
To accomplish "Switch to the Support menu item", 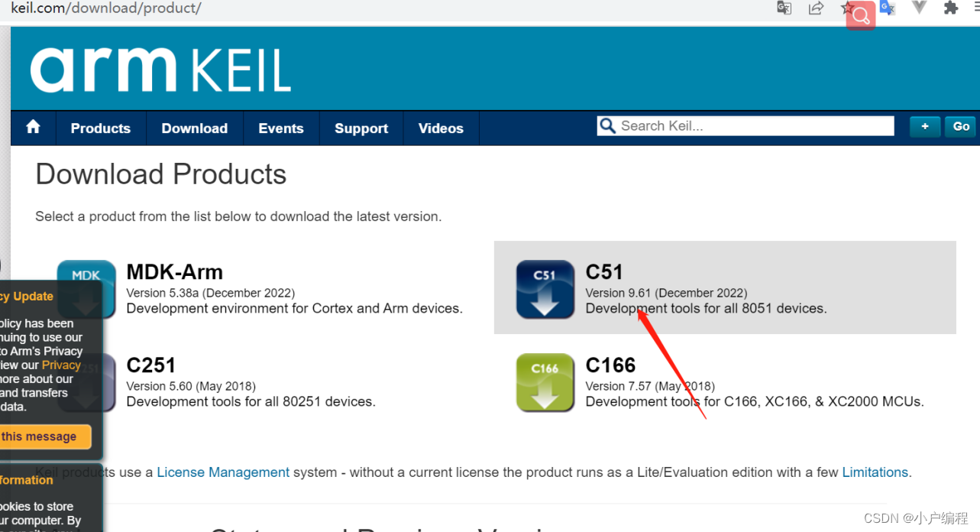I will point(361,128).
